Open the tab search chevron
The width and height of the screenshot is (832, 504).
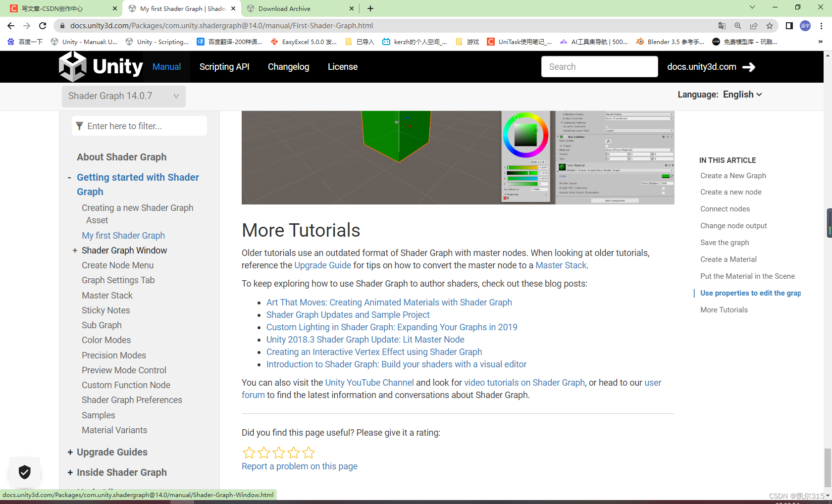click(752, 7)
